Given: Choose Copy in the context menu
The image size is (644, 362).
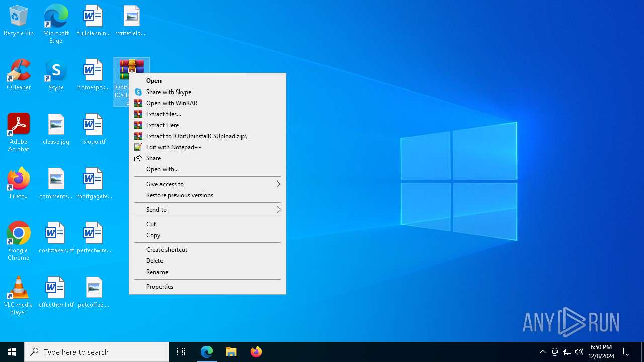Looking at the screenshot, I should pyautogui.click(x=207, y=235).
